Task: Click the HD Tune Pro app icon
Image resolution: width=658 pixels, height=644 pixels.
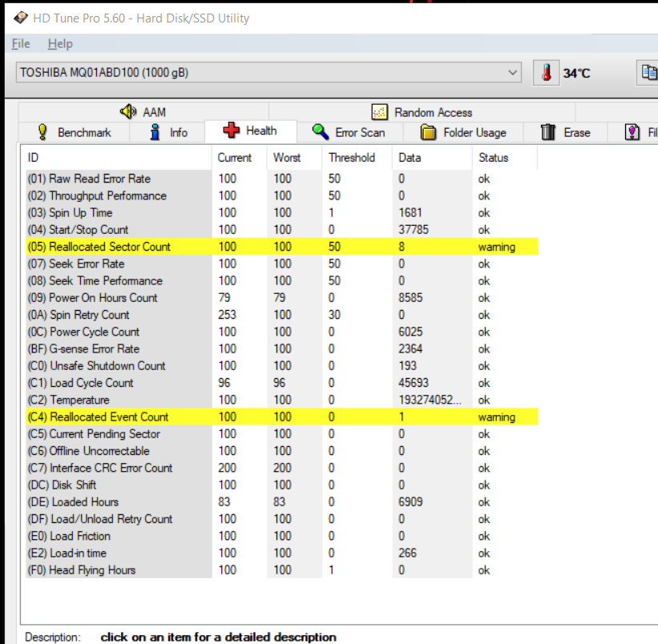Action: pyautogui.click(x=21, y=18)
